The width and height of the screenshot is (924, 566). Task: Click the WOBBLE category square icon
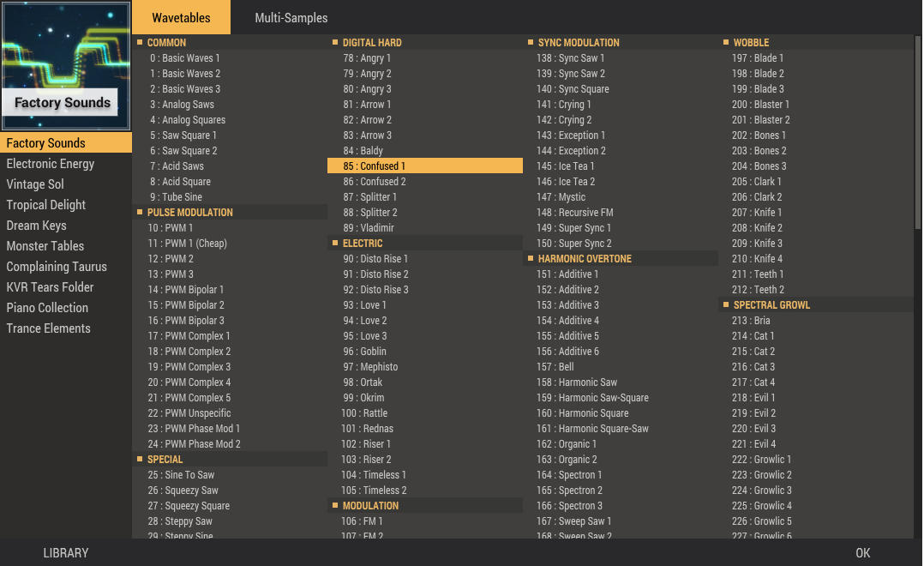726,42
